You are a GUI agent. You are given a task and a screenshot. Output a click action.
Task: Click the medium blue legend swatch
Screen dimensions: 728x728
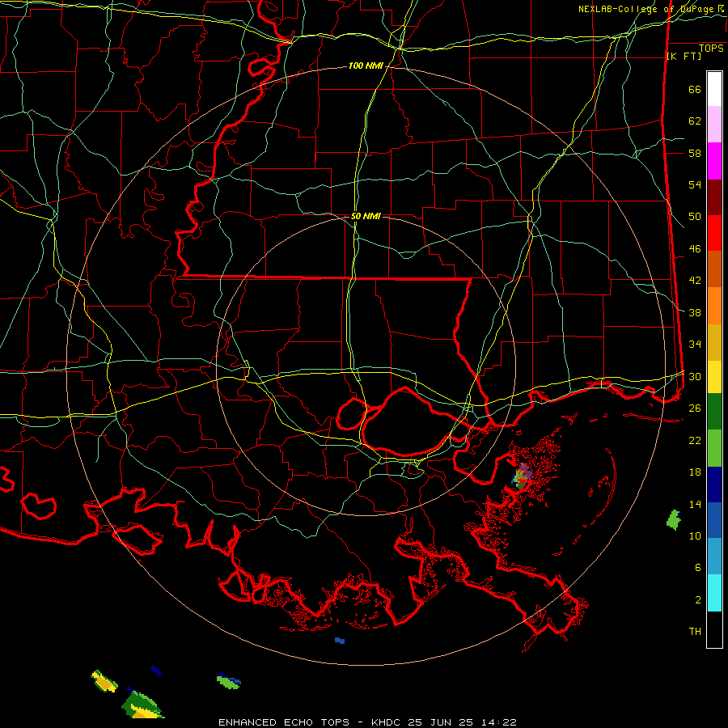click(714, 520)
